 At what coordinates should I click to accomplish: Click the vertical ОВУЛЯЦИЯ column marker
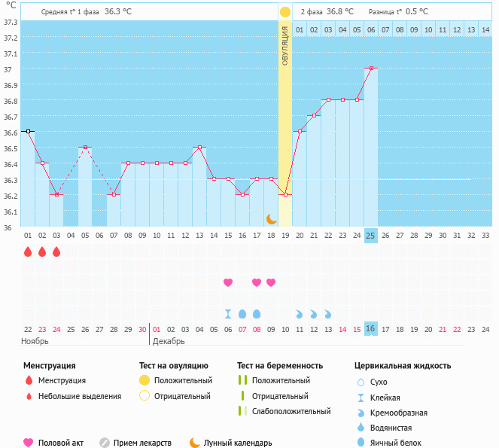pos(284,45)
